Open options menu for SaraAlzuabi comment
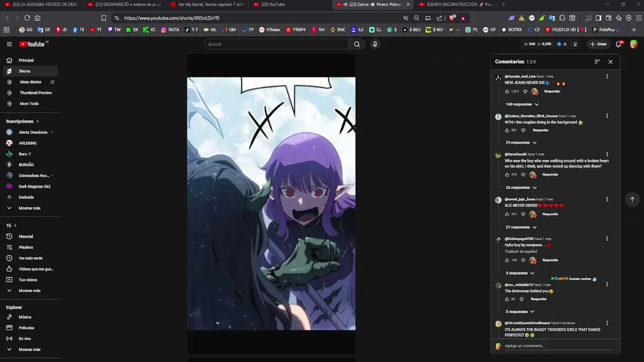 click(607, 154)
